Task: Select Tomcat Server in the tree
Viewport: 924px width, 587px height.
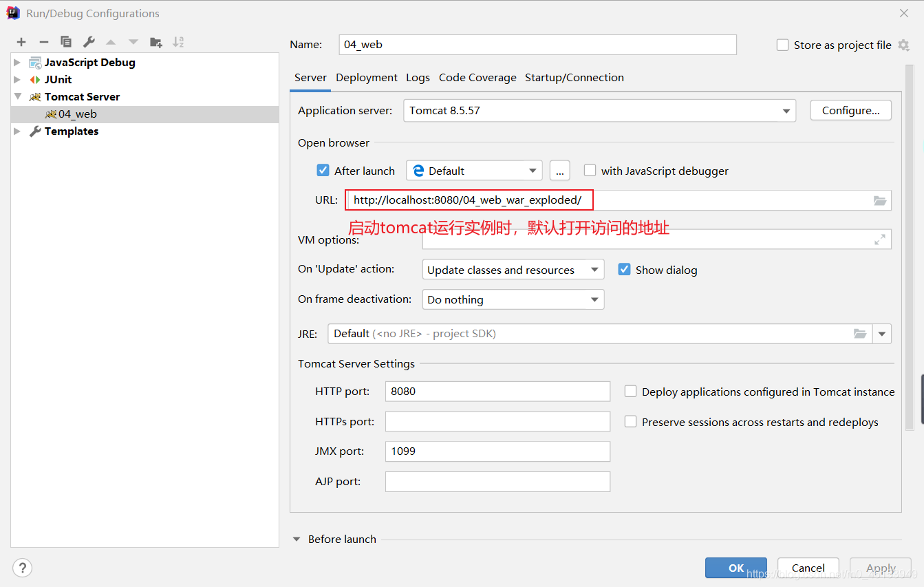Action: coord(82,96)
